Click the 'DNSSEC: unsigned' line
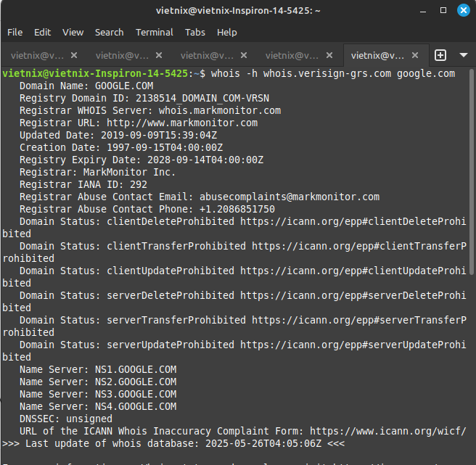Viewport: 476px width, 465px height. coord(66,419)
